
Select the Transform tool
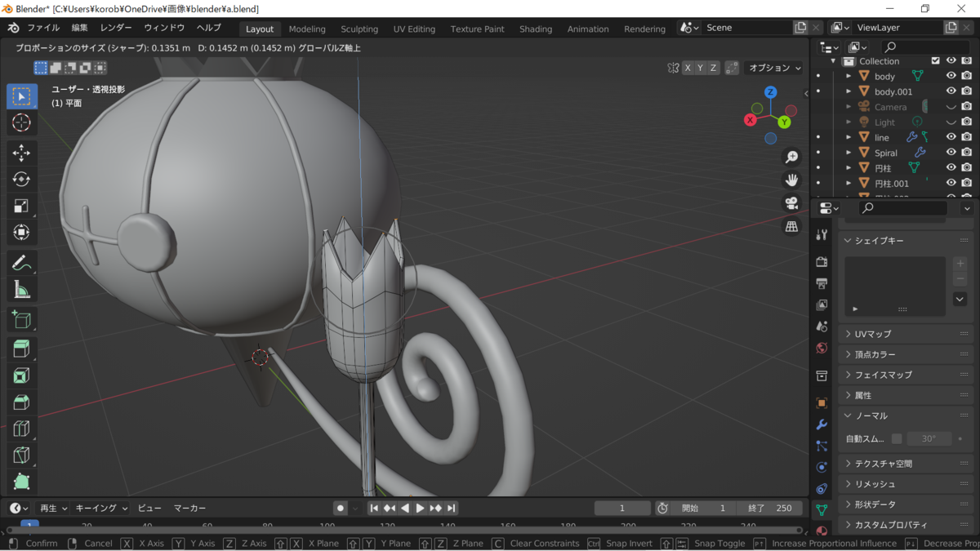[x=22, y=233]
